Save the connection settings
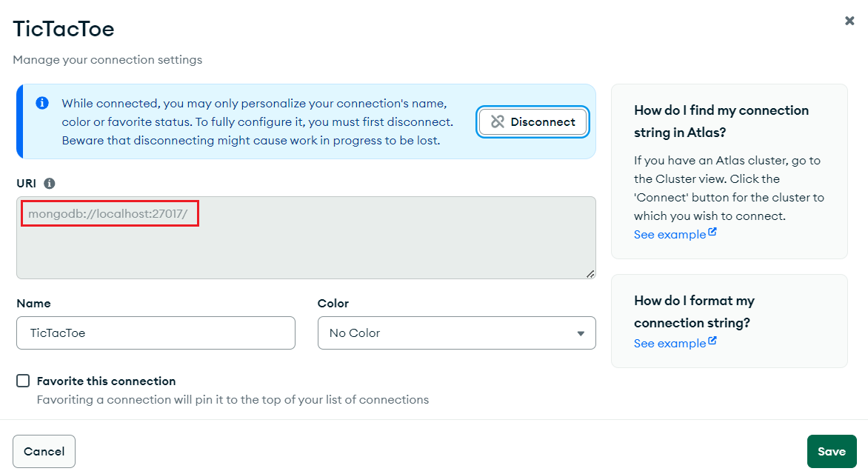 (x=832, y=451)
